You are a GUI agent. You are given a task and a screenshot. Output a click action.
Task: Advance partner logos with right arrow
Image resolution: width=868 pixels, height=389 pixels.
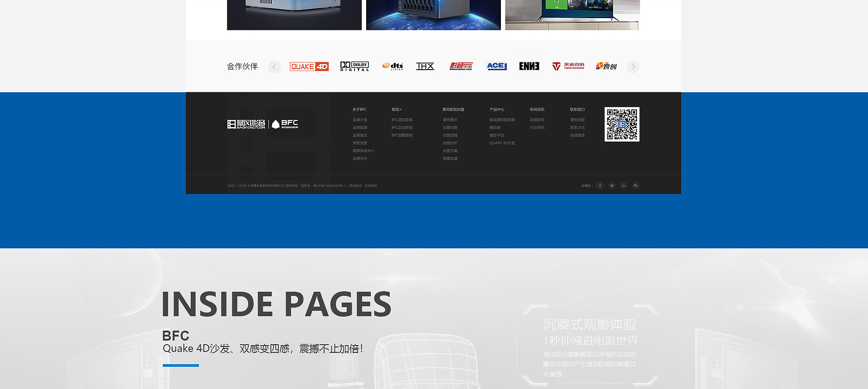tap(633, 67)
